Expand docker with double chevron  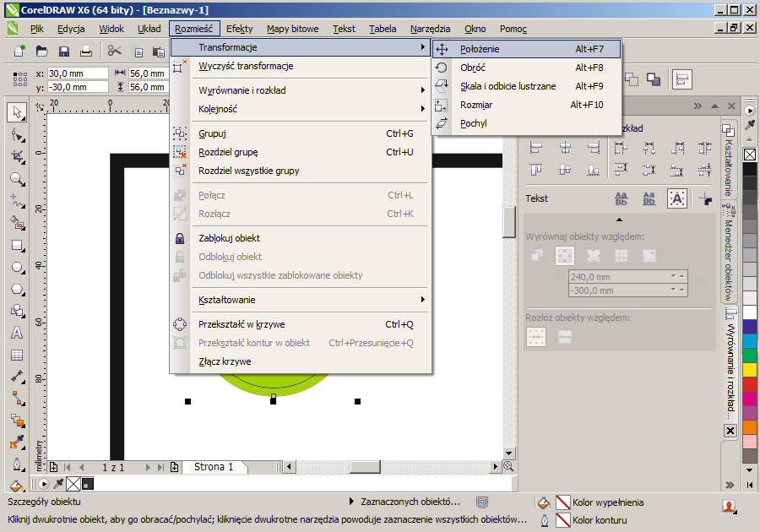pyautogui.click(x=697, y=106)
